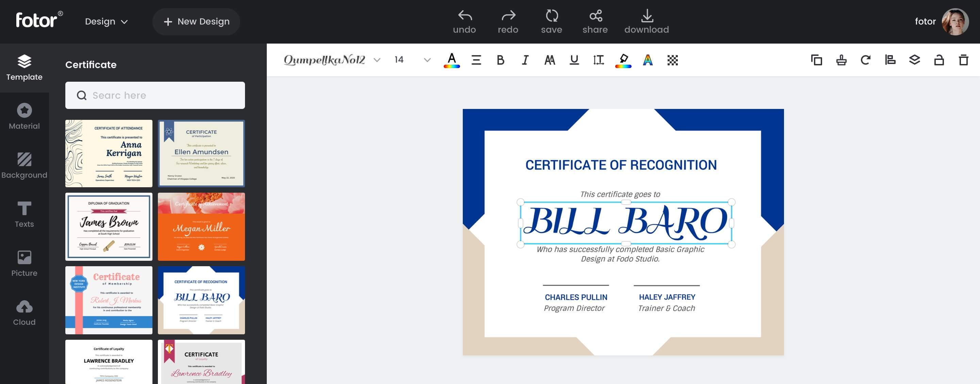Click the letter spacing icon

tap(598, 60)
